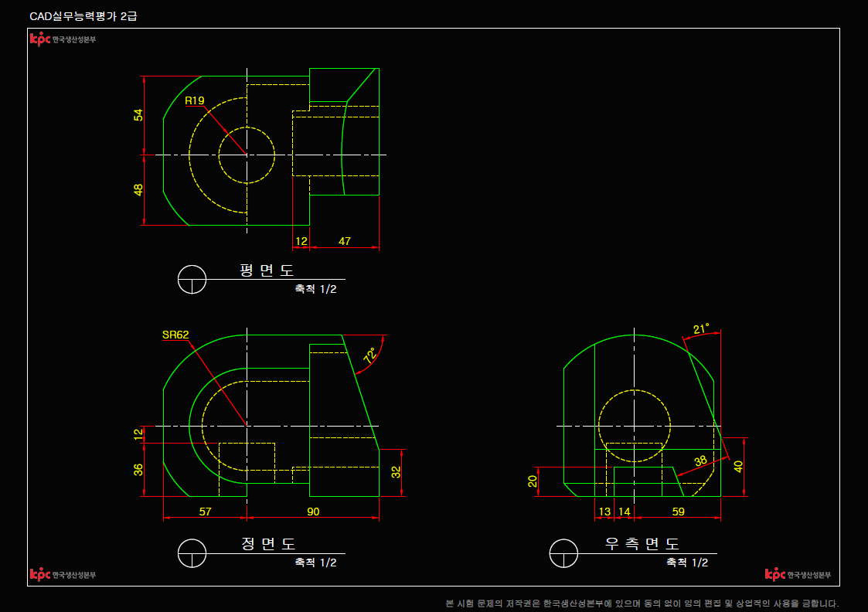
Task: Select the R19 radius label in top view
Action: (x=194, y=100)
